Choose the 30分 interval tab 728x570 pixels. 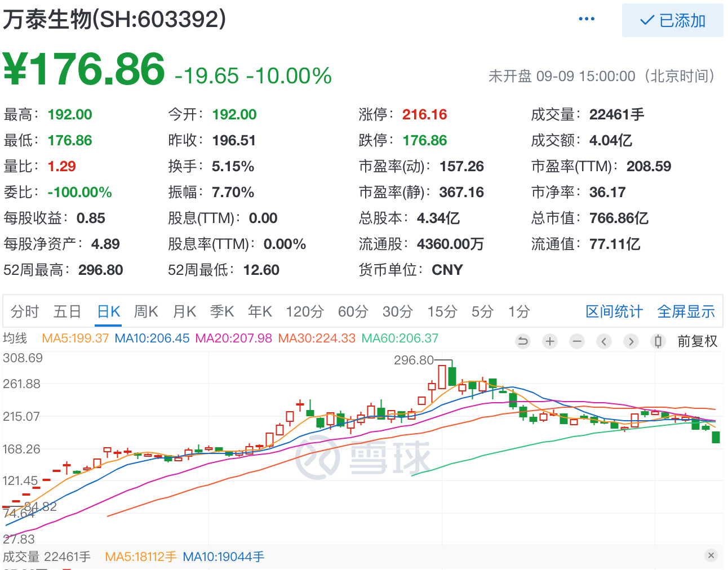[x=398, y=311]
